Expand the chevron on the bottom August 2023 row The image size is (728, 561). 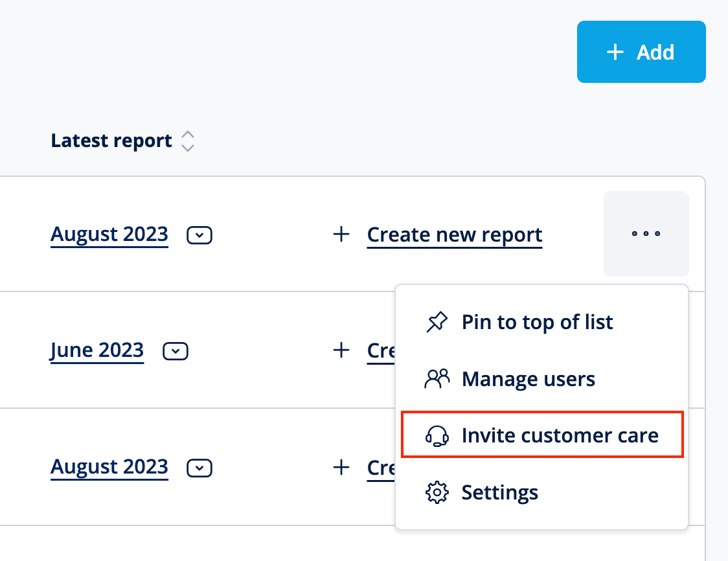[x=199, y=467]
